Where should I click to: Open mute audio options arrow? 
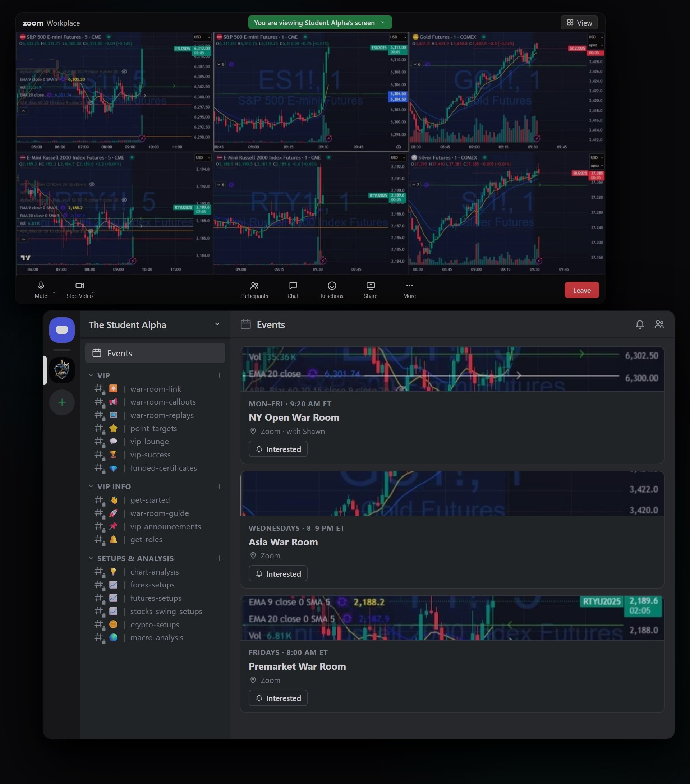tap(54, 292)
